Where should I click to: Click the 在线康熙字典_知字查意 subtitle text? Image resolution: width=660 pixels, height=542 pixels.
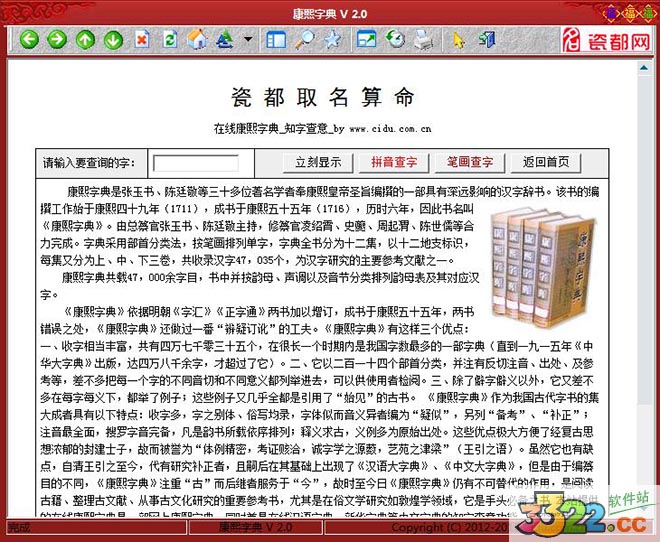click(x=322, y=129)
